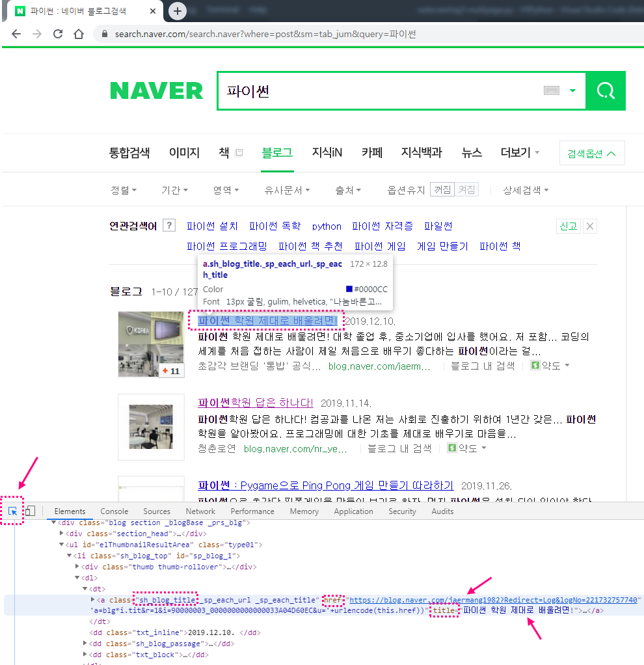Set 옵션유지 toggle to 꺼짐
644x665 pixels.
pos(442,189)
